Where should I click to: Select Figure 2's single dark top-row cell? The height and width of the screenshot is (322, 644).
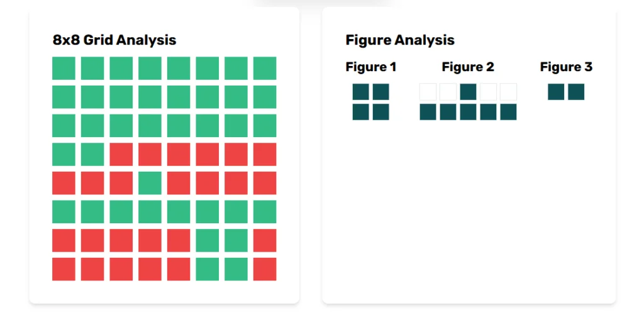pyautogui.click(x=468, y=92)
